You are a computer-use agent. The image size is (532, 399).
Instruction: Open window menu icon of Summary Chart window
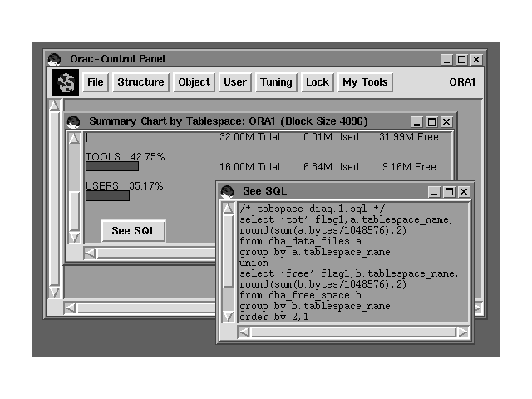click(x=73, y=121)
